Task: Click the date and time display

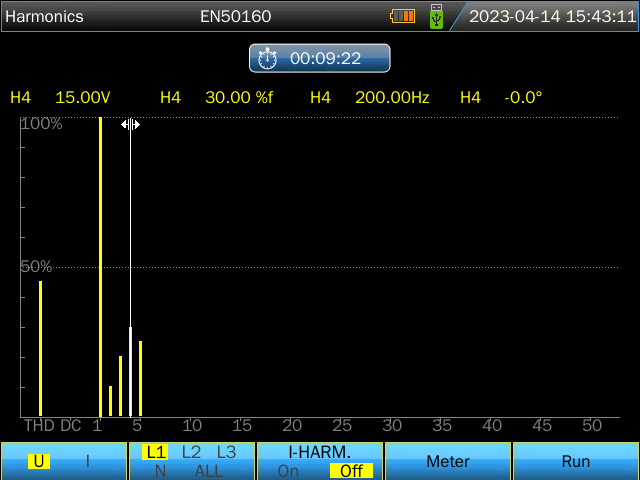Action: point(551,17)
